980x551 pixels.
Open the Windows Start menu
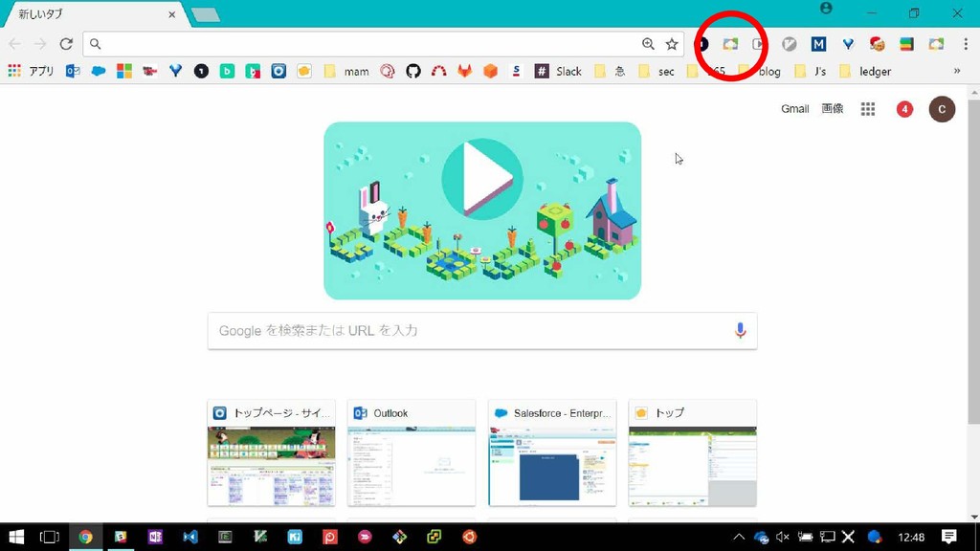15,537
